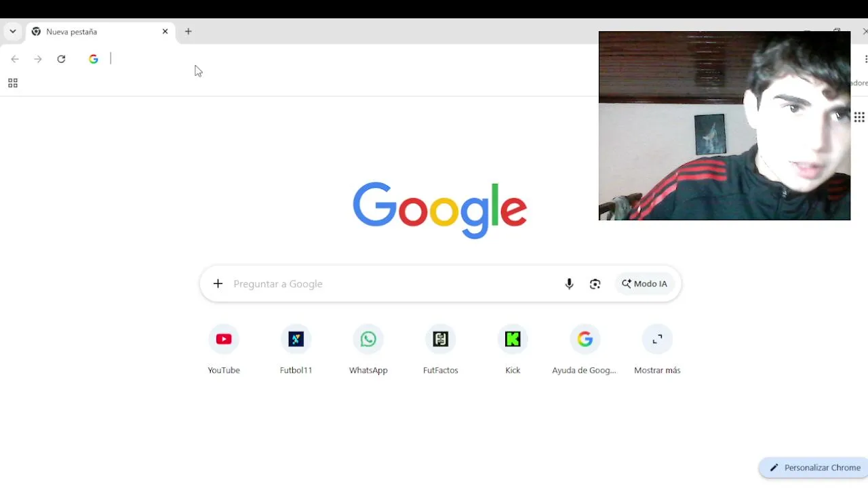Click the Google logo

(x=439, y=210)
